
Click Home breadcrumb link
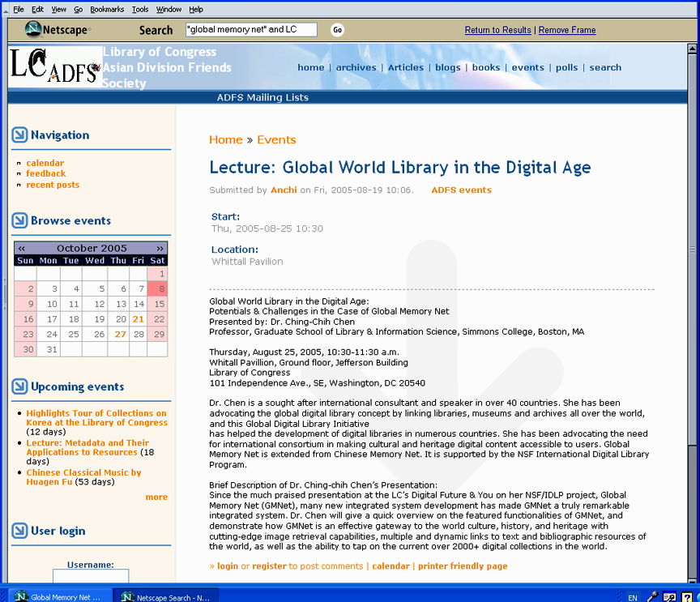coord(226,140)
